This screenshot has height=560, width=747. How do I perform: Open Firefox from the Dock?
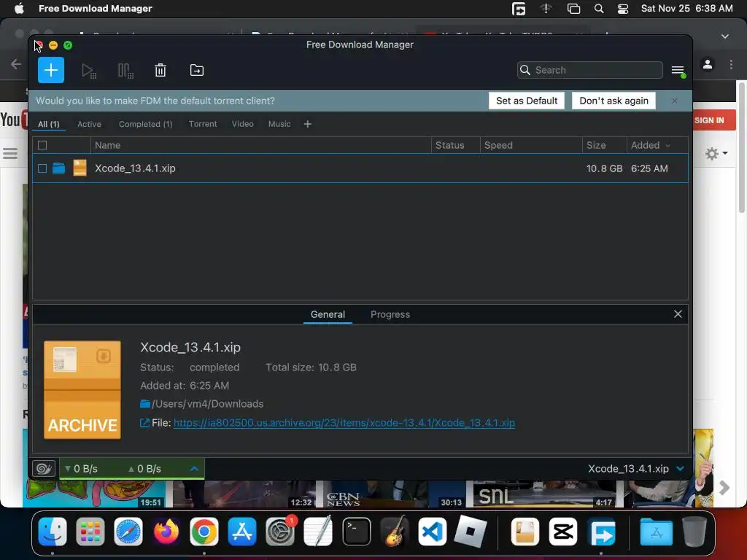pos(166,532)
